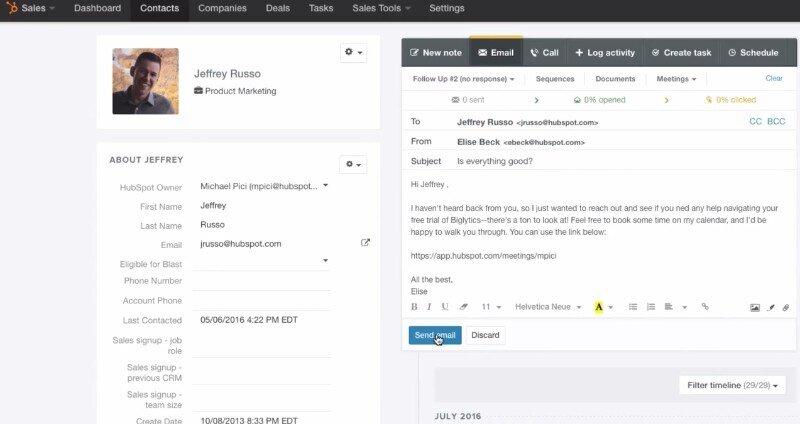Click the insert link icon
The height and width of the screenshot is (424, 800).
click(705, 307)
